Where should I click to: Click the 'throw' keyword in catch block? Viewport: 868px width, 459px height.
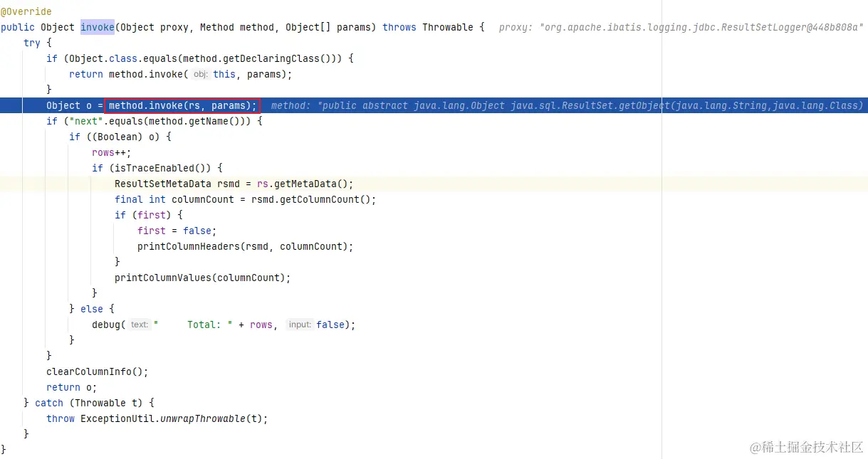point(61,418)
